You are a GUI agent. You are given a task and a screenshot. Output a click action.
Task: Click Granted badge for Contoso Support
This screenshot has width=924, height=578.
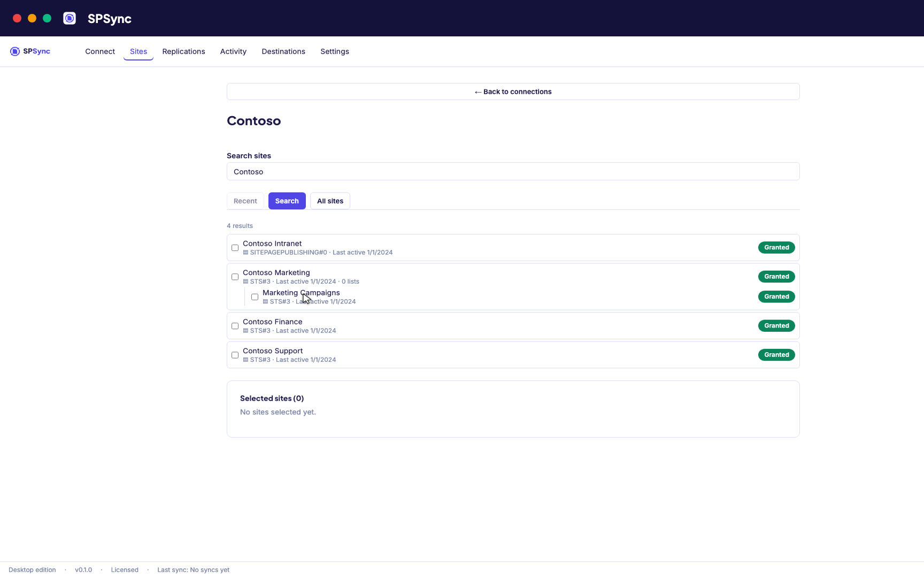(x=776, y=355)
